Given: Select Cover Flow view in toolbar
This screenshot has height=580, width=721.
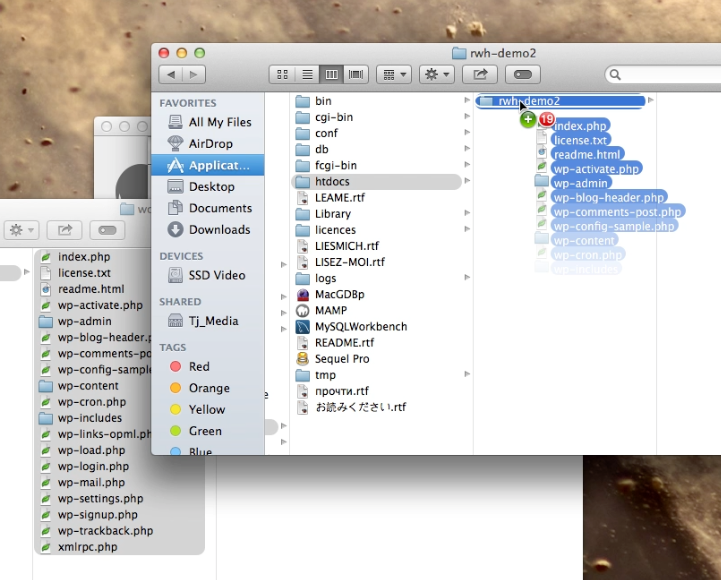Looking at the screenshot, I should [356, 74].
